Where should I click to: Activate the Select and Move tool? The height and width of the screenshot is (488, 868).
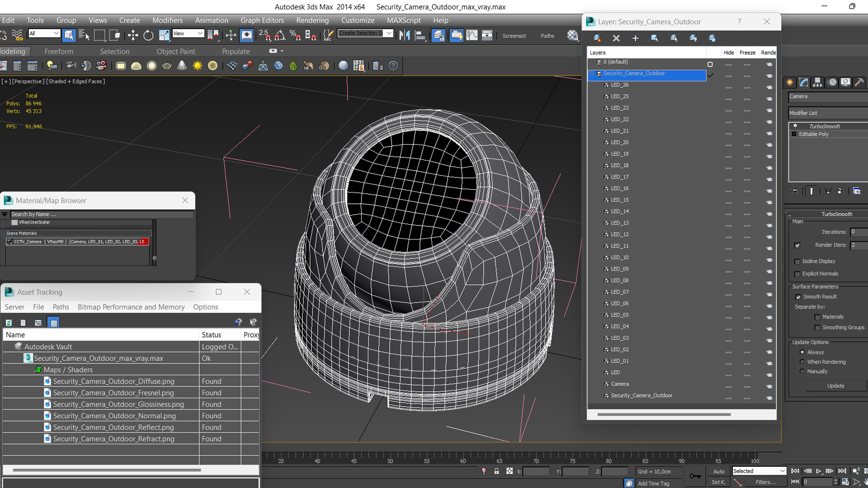(133, 35)
